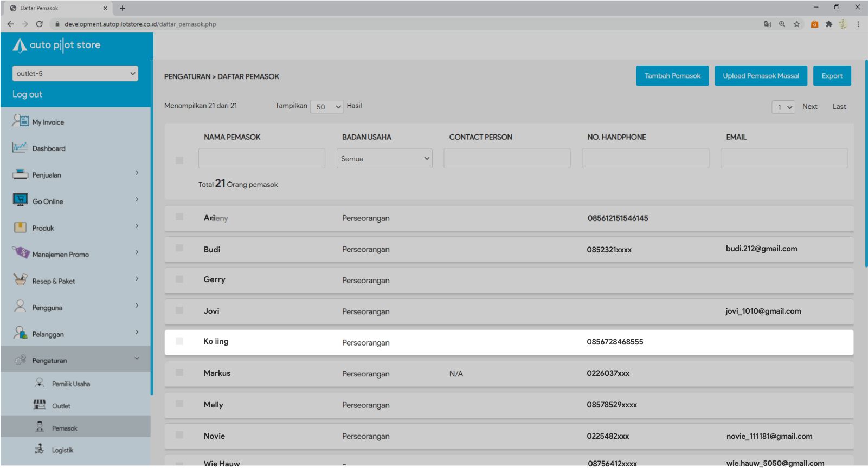This screenshot has height=468, width=868.
Task: Click the Resep & Paket mortar icon
Action: tap(20, 280)
